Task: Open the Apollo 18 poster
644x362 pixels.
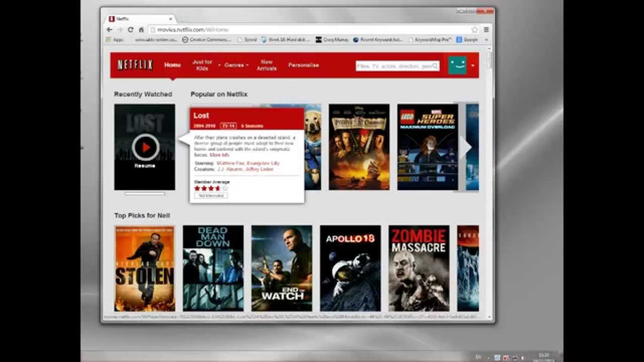Action: [x=351, y=268]
